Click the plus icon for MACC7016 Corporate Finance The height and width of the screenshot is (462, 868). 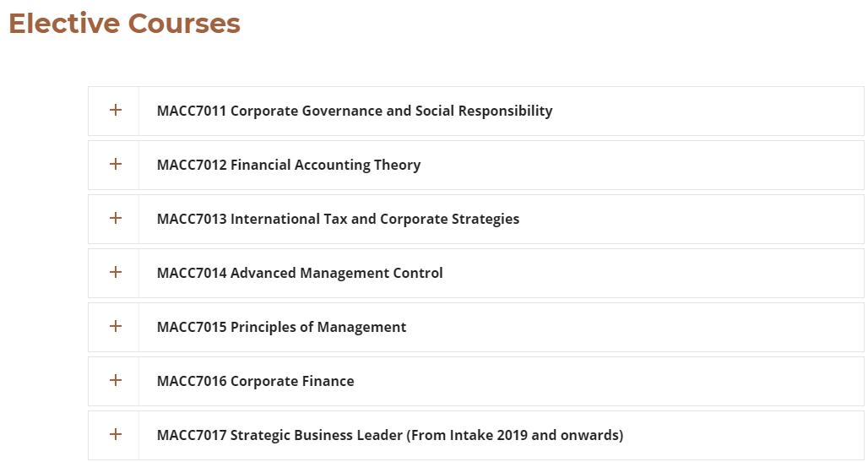click(x=116, y=381)
